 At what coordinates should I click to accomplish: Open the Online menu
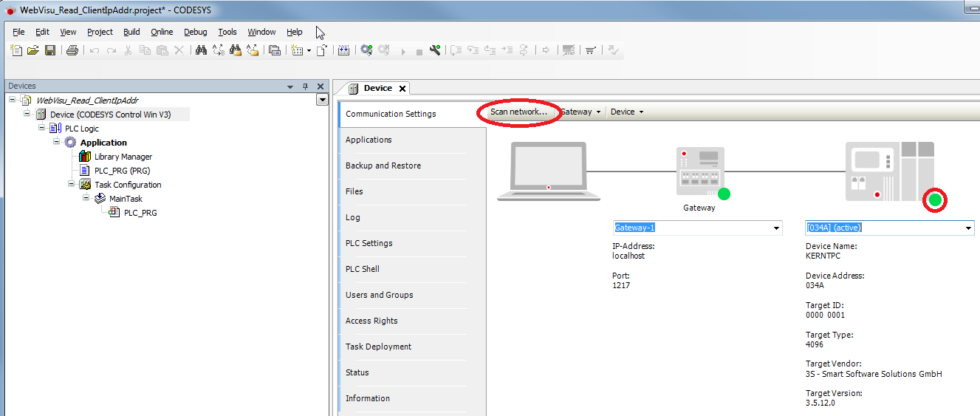point(162,32)
